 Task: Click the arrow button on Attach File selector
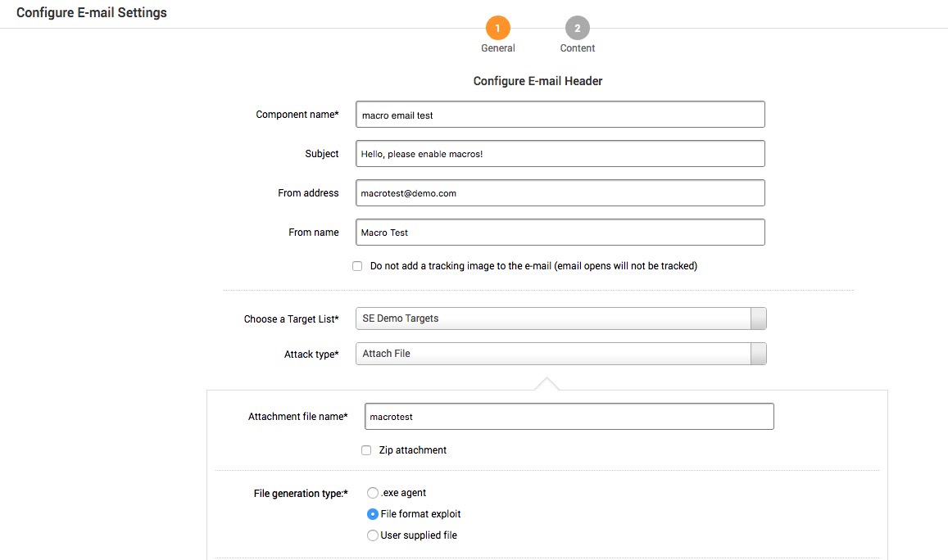click(759, 354)
